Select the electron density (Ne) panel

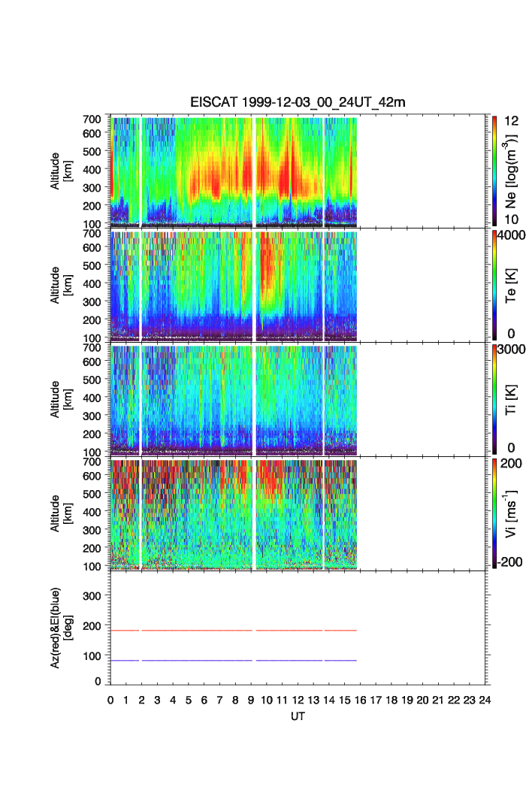click(x=233, y=171)
